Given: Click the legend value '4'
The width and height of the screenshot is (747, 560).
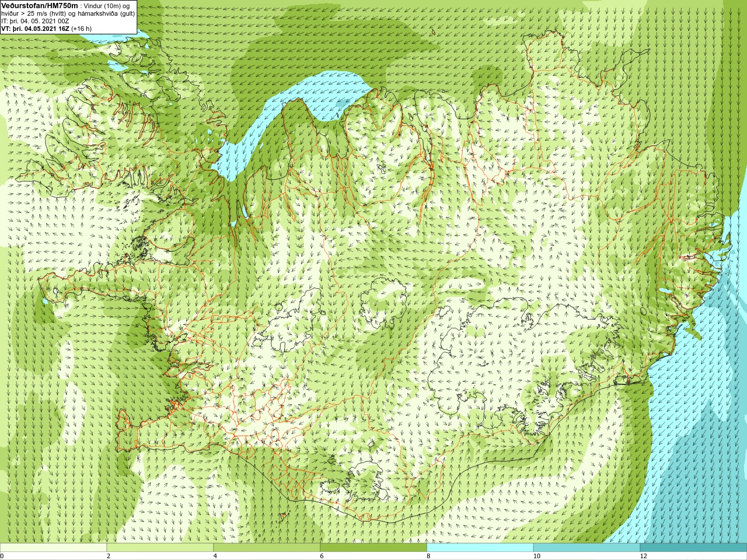Looking at the screenshot, I should point(215,556).
